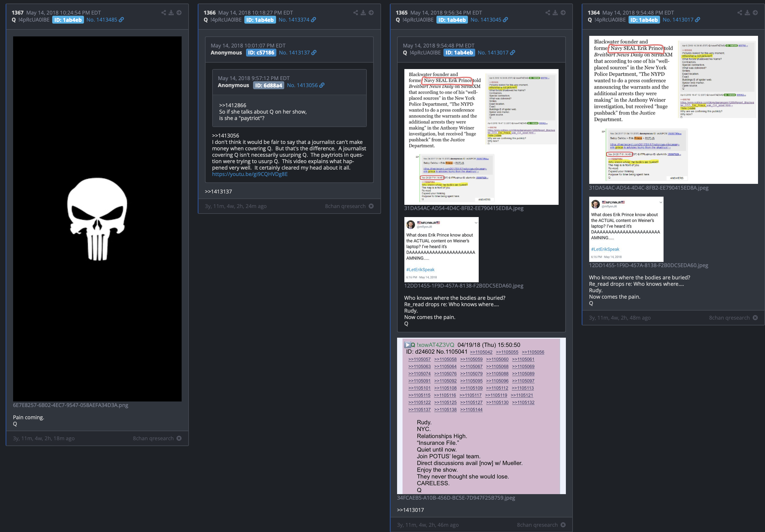
Task: Click '3y, 11m, 4w, 2h, 24m ago' timestamp
Action: pos(236,206)
